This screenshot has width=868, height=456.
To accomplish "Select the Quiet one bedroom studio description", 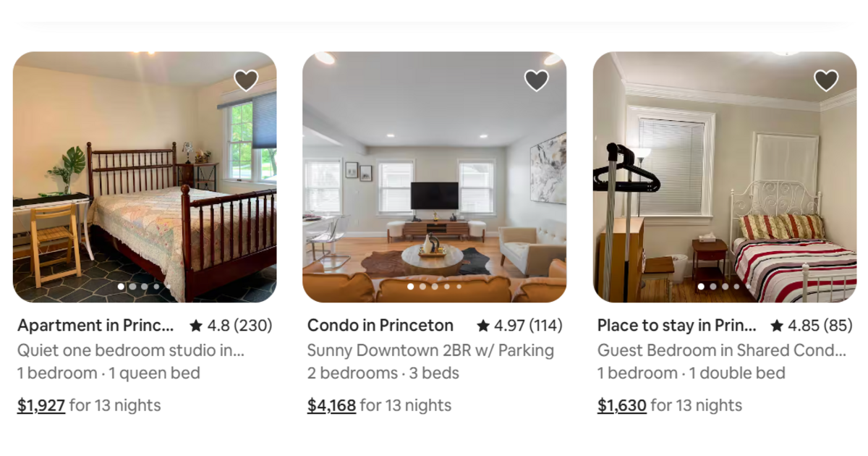I will (x=131, y=350).
